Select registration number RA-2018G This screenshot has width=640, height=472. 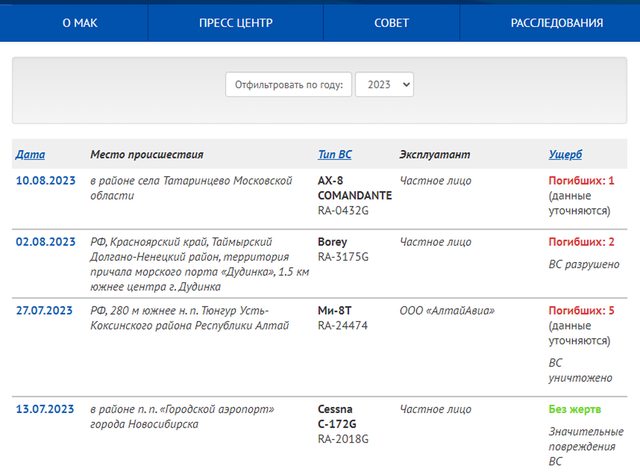tap(343, 439)
